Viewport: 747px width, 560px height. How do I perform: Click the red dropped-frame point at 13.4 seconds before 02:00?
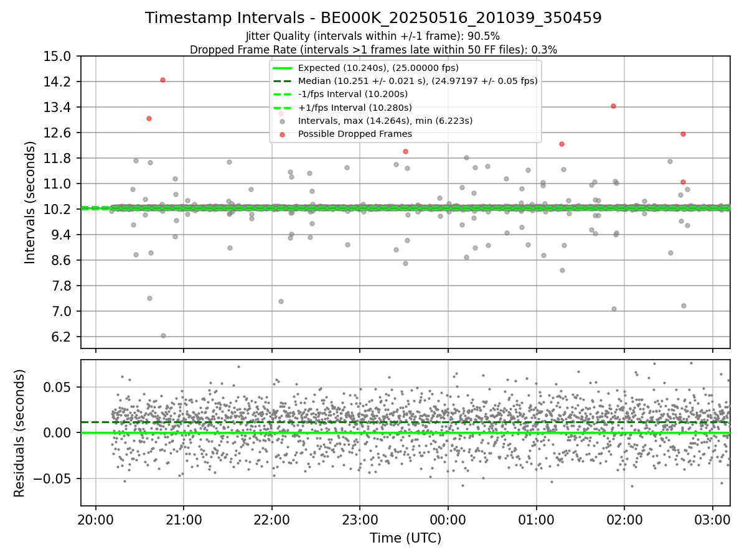[x=613, y=106]
